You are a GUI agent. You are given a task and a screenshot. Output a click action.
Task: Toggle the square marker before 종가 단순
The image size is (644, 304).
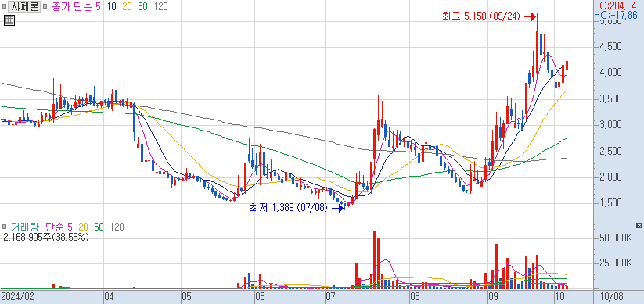pyautogui.click(x=45, y=7)
